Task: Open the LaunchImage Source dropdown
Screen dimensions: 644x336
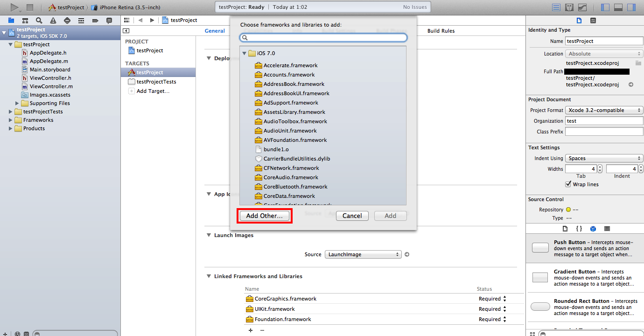Action: click(363, 254)
